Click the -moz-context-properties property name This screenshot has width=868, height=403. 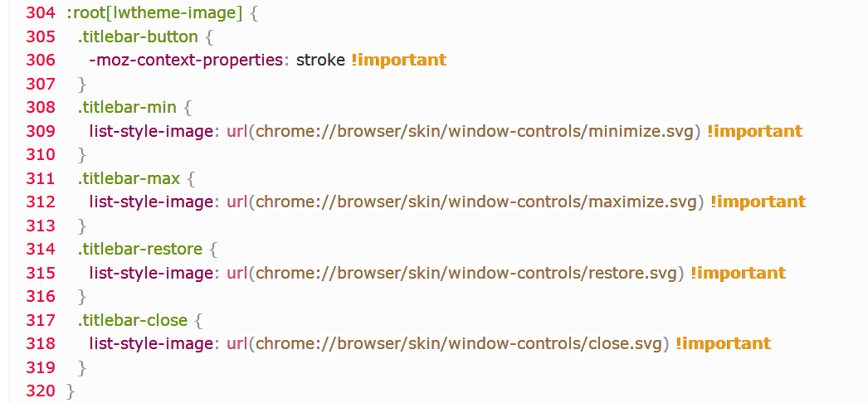click(185, 61)
